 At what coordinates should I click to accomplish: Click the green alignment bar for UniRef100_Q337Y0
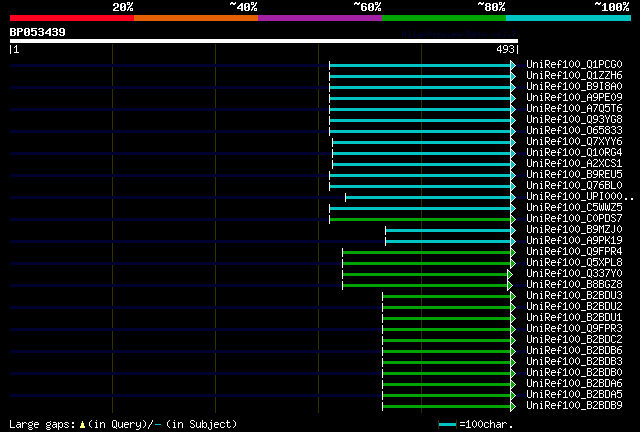[x=425, y=275]
